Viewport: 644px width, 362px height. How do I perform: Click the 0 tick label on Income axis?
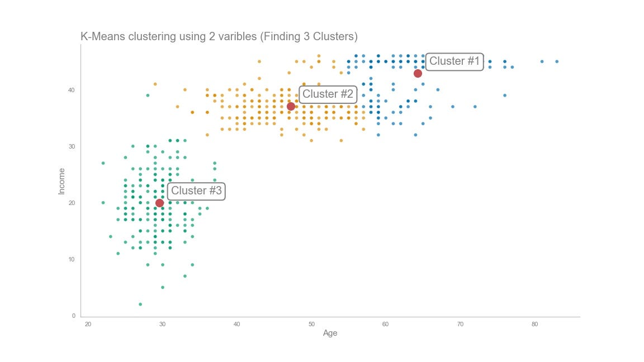click(x=73, y=316)
